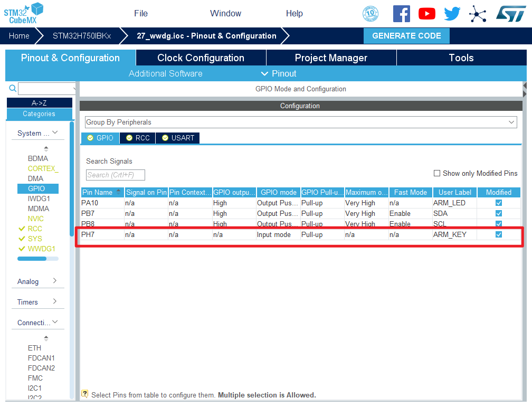The image size is (532, 407).
Task: Click the search magnifier icon in sidebar
Action: pyautogui.click(x=13, y=89)
